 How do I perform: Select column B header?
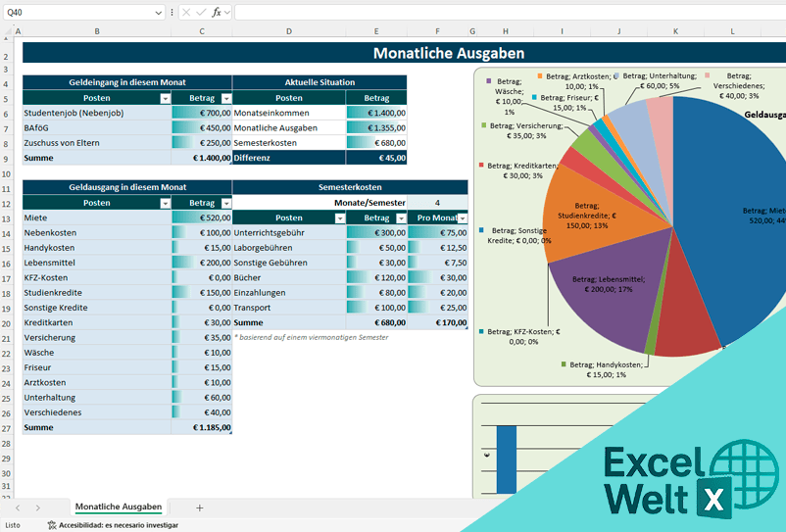(x=97, y=31)
